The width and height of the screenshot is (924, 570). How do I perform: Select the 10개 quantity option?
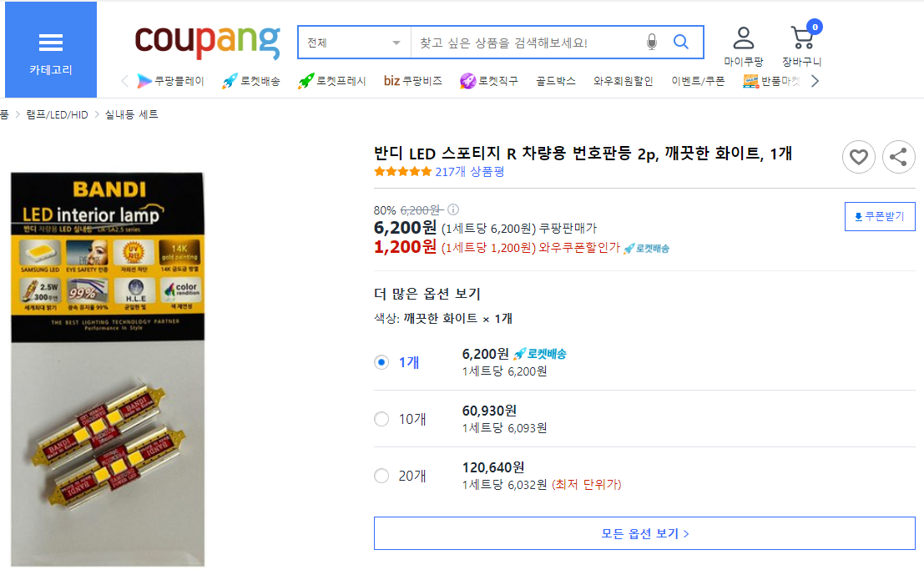pyautogui.click(x=381, y=419)
